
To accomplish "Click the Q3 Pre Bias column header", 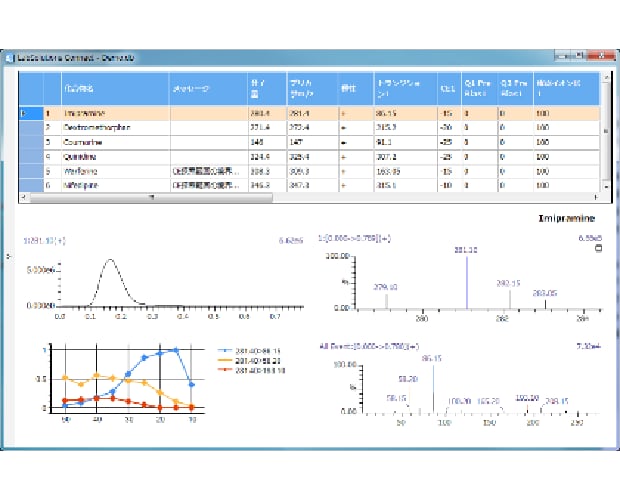I will 515,89.
